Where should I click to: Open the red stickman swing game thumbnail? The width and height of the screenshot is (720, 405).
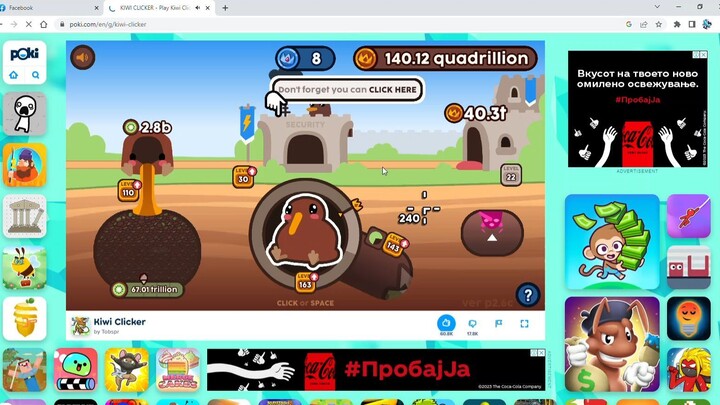tap(689, 216)
